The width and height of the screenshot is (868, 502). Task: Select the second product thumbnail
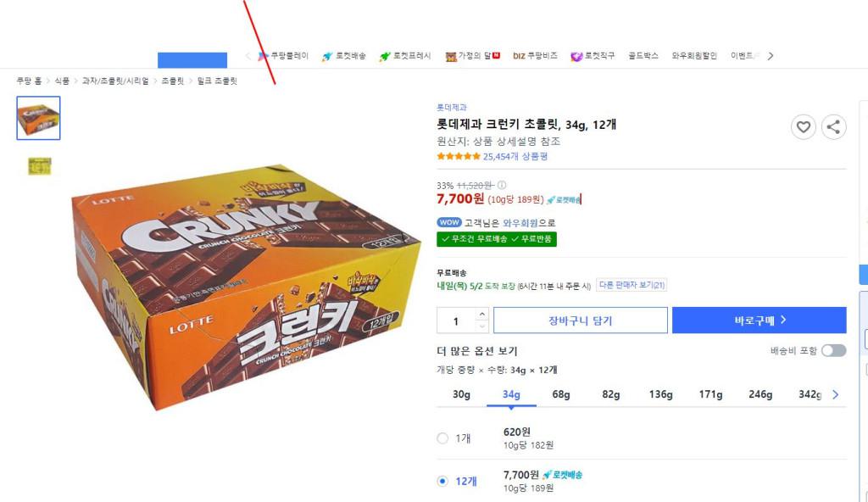(x=39, y=166)
